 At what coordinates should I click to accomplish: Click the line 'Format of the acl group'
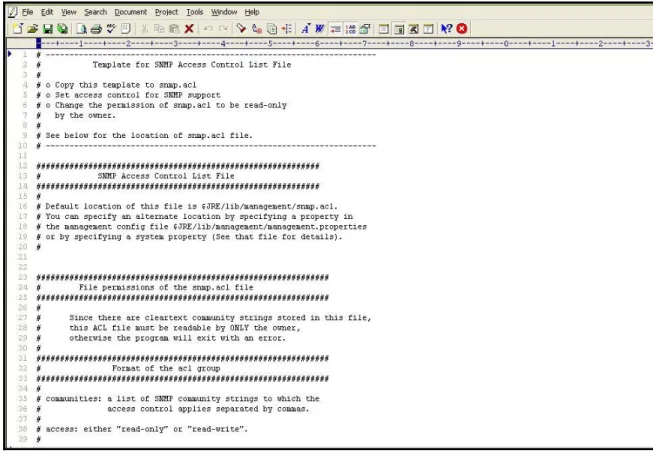coord(166,369)
